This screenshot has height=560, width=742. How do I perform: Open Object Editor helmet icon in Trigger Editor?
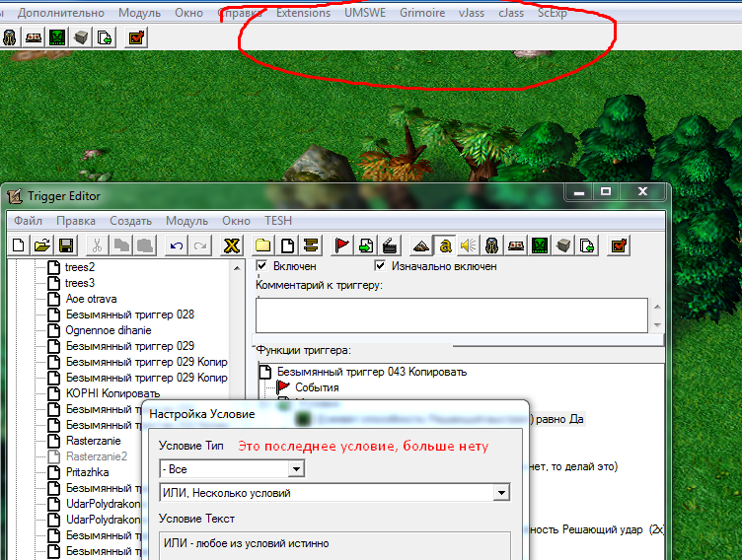coord(492,245)
